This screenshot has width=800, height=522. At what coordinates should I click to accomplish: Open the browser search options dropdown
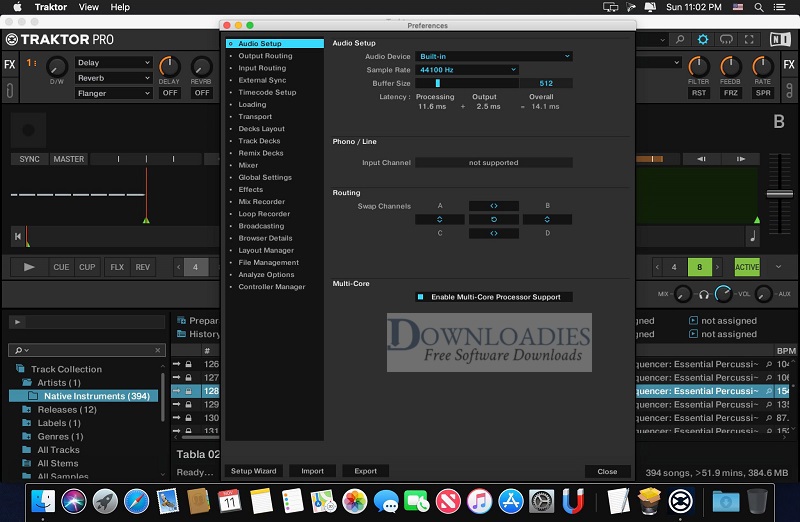pos(21,350)
